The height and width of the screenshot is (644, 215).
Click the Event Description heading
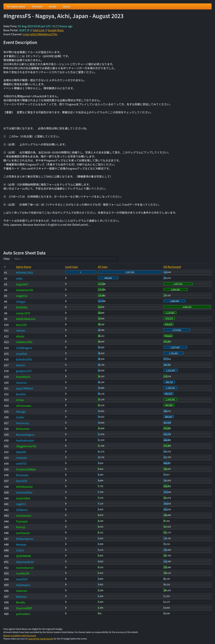point(20,42)
